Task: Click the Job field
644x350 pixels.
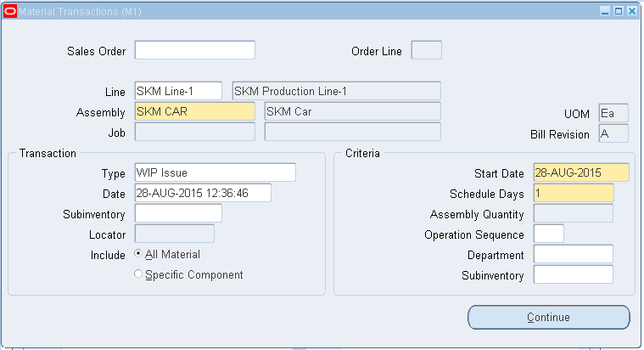Action: [x=194, y=132]
